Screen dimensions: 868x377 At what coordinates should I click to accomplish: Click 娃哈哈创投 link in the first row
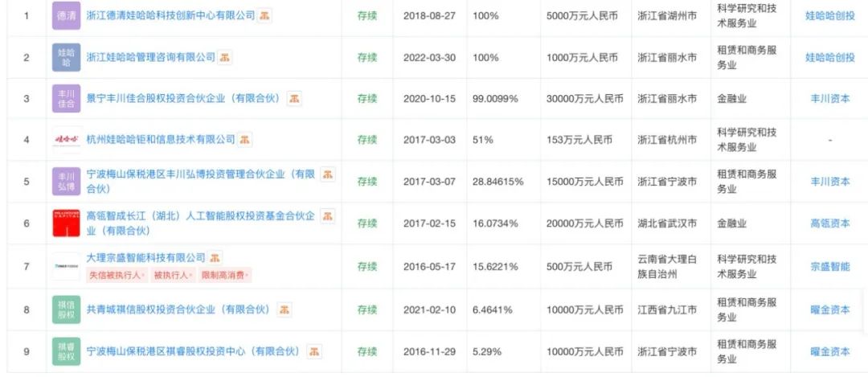pyautogui.click(x=829, y=15)
